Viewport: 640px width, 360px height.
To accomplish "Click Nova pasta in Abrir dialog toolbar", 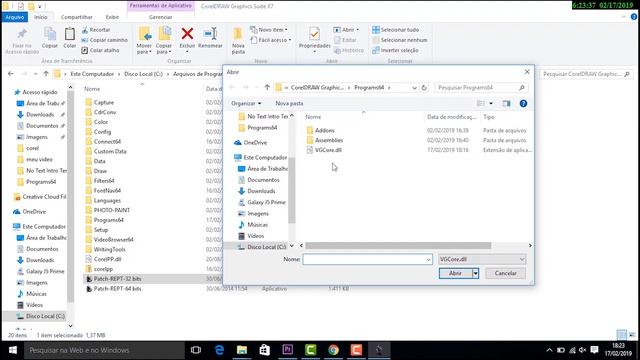I will point(289,104).
